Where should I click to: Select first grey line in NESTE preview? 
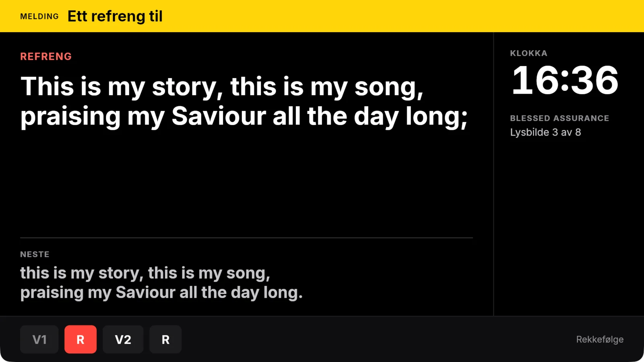(145, 273)
